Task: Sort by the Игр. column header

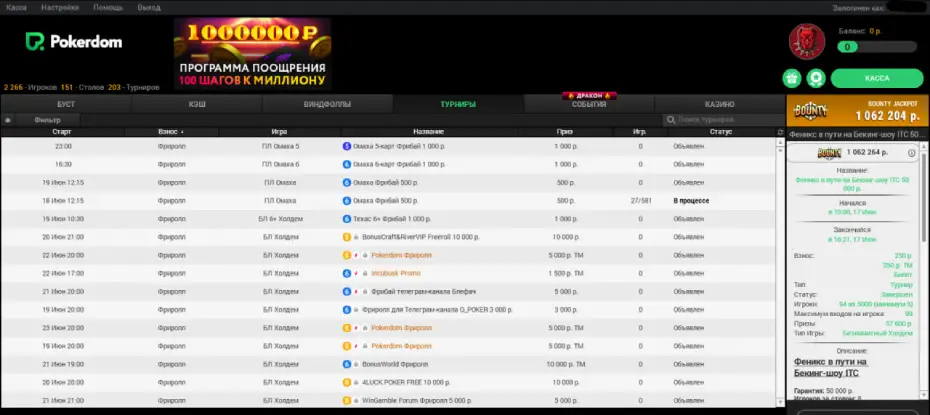Action: [x=640, y=132]
